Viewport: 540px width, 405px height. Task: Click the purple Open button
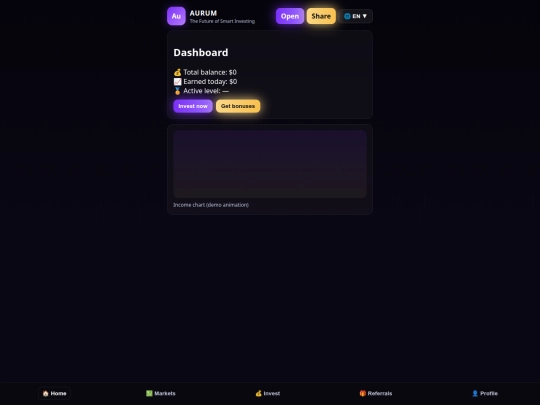coord(290,16)
